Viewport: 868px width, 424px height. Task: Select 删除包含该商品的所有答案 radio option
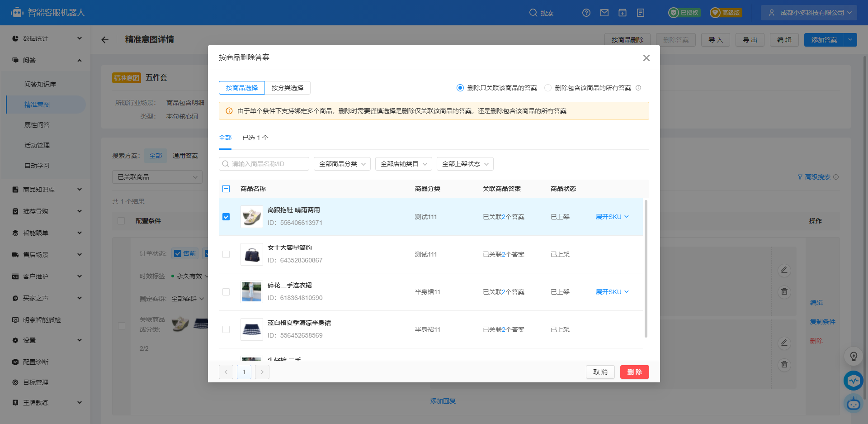tap(548, 88)
